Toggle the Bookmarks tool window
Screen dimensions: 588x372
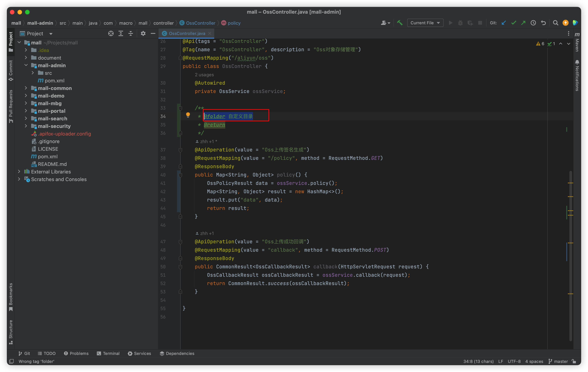pos(11,297)
